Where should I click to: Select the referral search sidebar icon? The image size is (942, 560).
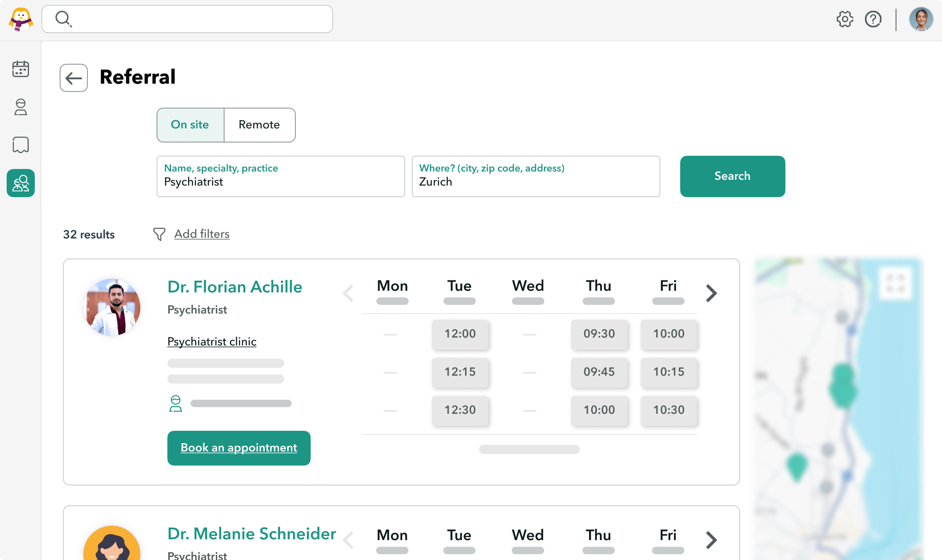[21, 183]
